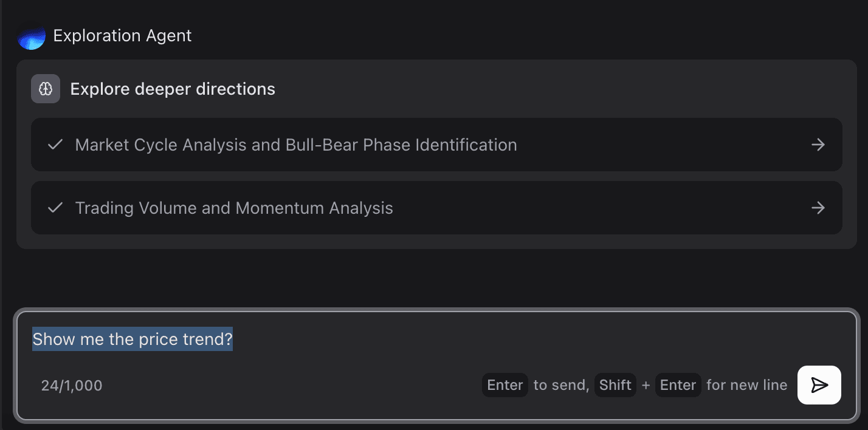The width and height of the screenshot is (868, 430).
Task: Click the Exploration Agent name label
Action: click(122, 36)
